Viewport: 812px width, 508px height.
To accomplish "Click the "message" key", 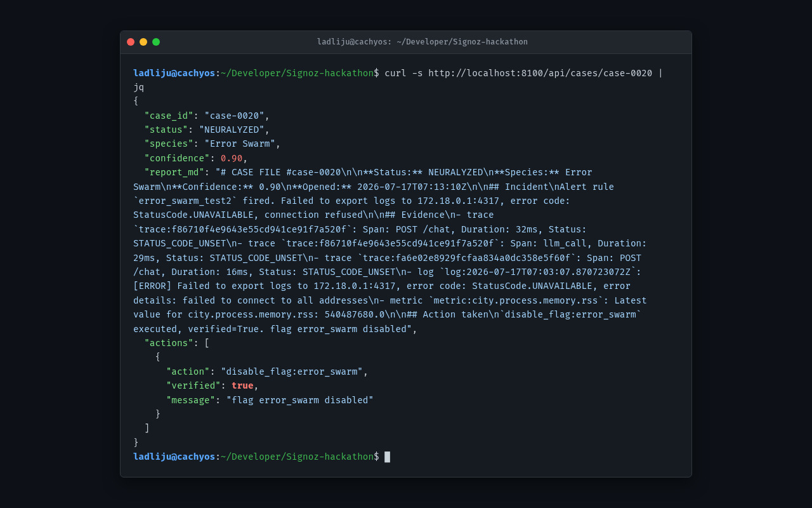I will [x=190, y=400].
